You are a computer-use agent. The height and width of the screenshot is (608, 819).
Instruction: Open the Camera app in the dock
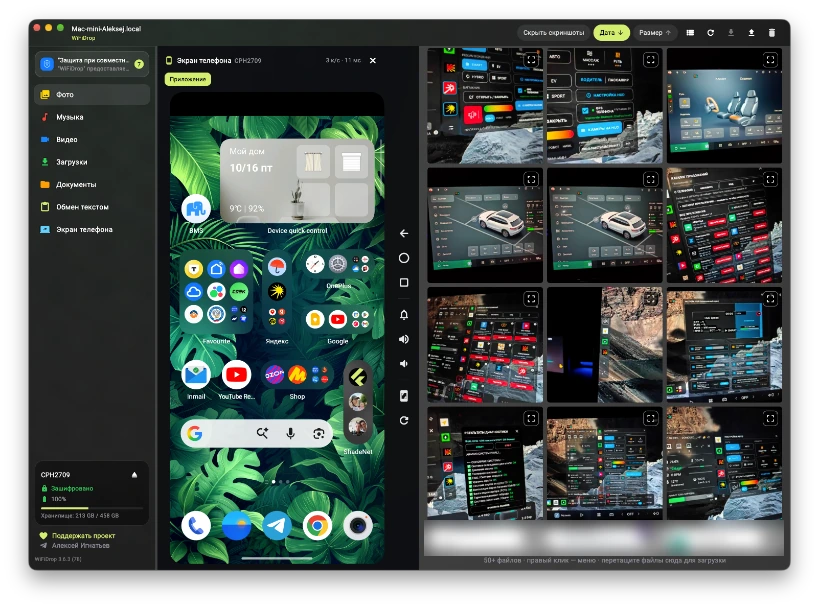[x=358, y=525]
